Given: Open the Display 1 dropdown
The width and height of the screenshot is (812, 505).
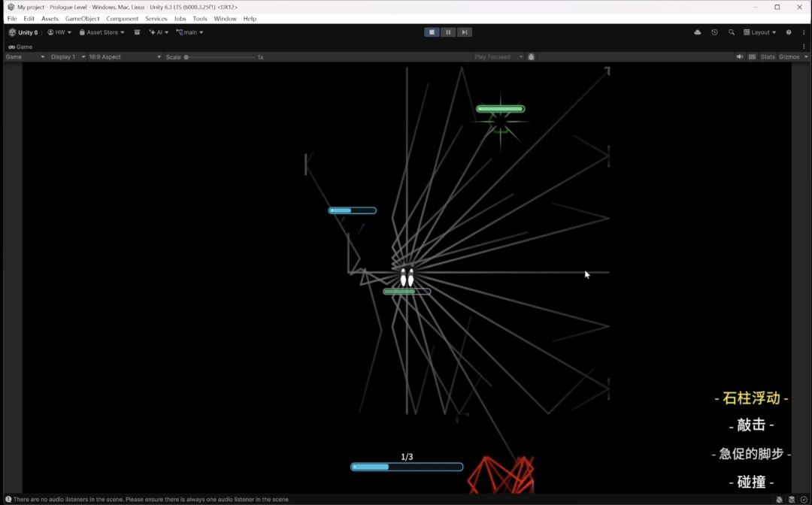Looking at the screenshot, I should point(68,57).
